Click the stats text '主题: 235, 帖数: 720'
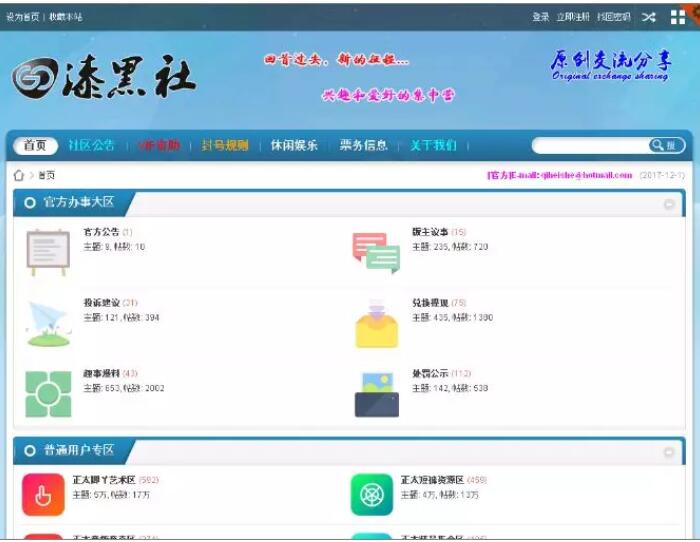This screenshot has height=542, width=700. 450,246
